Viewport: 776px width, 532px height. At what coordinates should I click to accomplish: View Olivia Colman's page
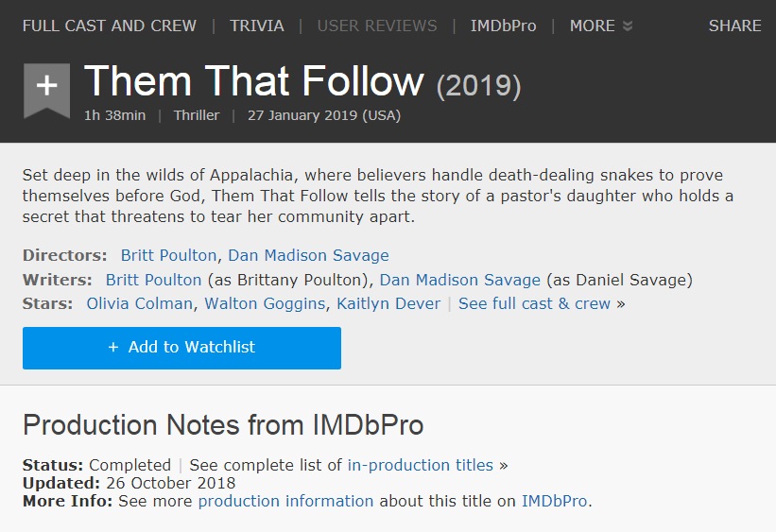click(139, 303)
